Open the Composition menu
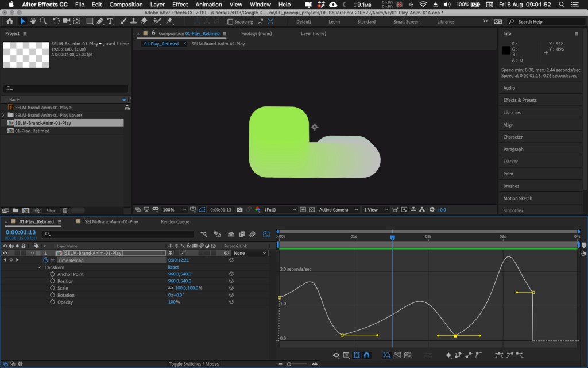 (x=126, y=5)
